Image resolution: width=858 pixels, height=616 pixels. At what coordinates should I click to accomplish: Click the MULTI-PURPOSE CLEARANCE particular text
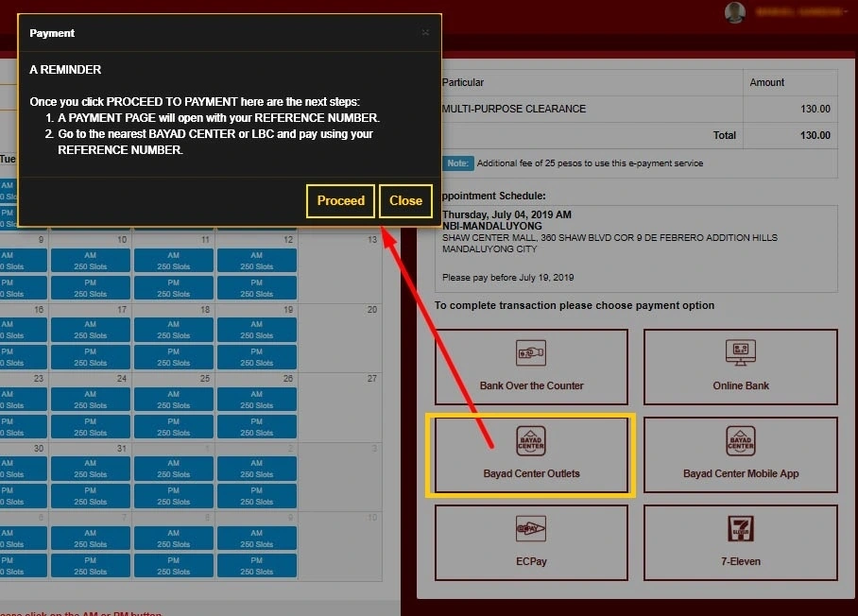click(514, 109)
